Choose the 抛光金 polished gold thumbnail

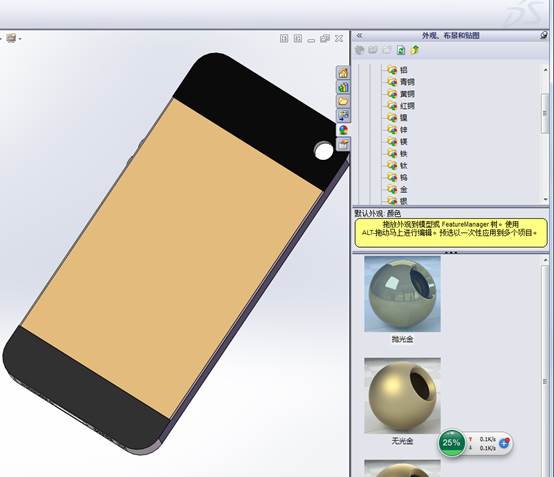(x=402, y=294)
